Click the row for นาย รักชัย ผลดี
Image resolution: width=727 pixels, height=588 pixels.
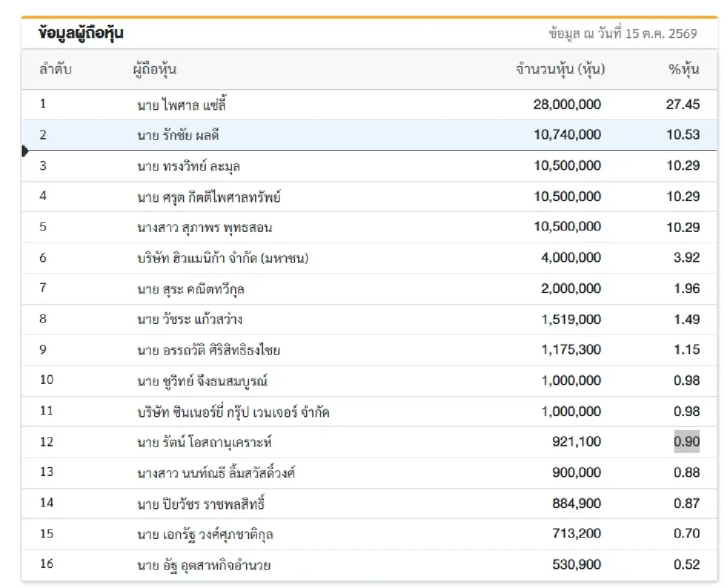click(x=369, y=135)
